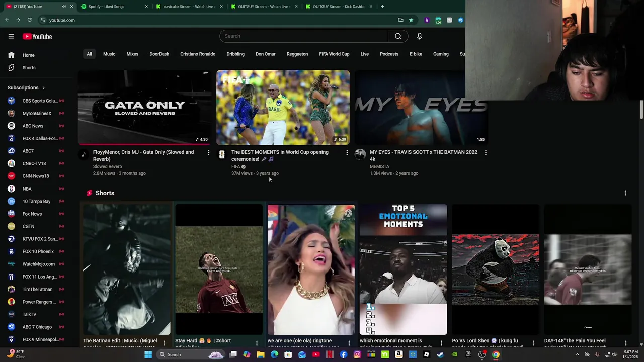Focus the YouTube search field
Screen dimensions: 644x362
[x=304, y=36]
